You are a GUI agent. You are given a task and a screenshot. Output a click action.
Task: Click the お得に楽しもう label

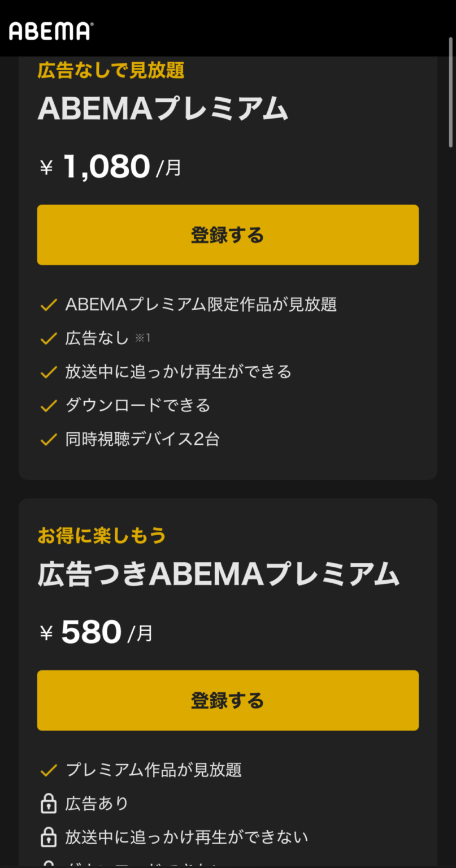(x=101, y=535)
